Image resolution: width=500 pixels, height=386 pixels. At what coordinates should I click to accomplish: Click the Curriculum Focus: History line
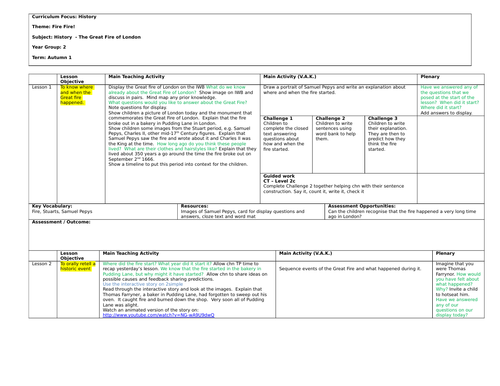pos(64,17)
